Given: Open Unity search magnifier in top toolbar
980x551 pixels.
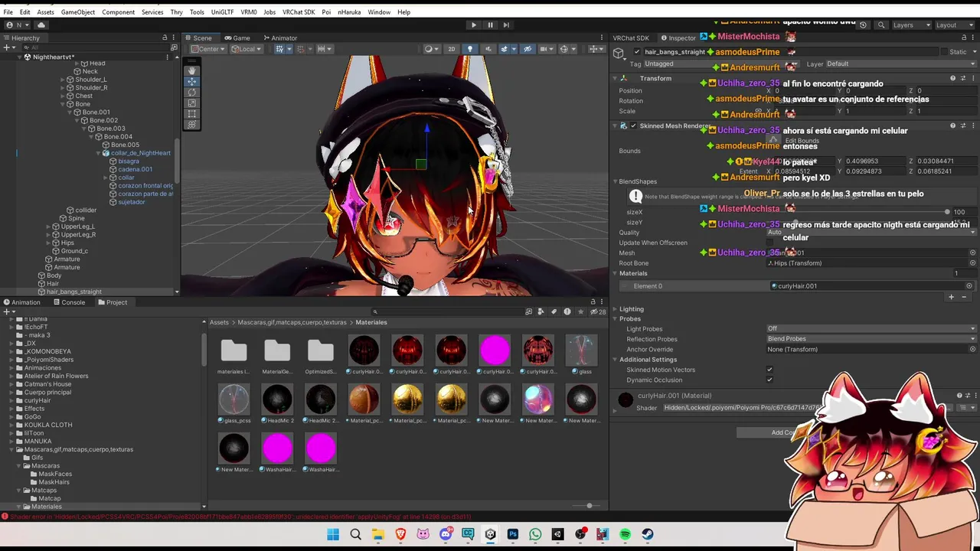Looking at the screenshot, I should (x=881, y=24).
